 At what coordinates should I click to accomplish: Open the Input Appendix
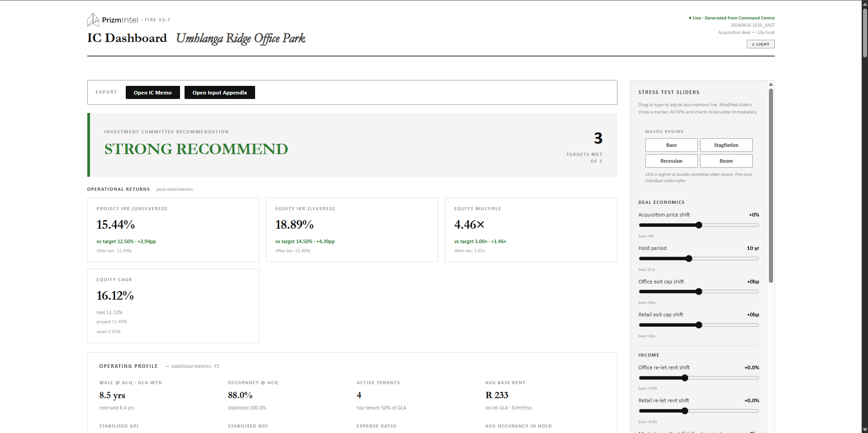(x=219, y=93)
